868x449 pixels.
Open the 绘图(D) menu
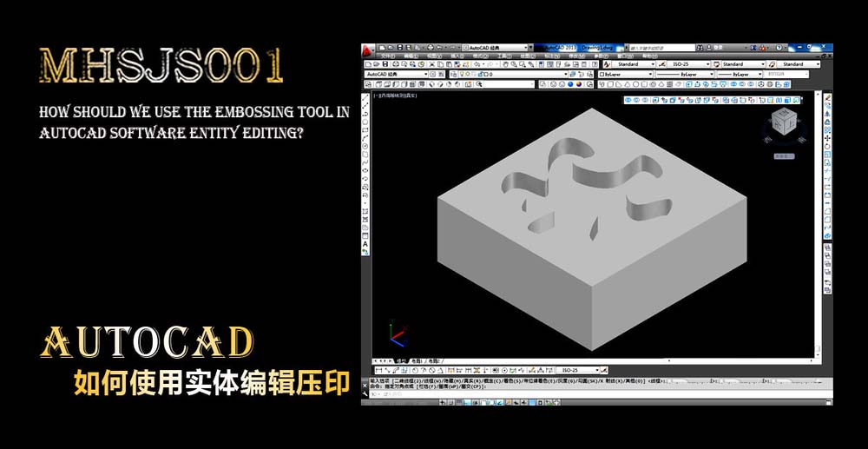point(527,56)
